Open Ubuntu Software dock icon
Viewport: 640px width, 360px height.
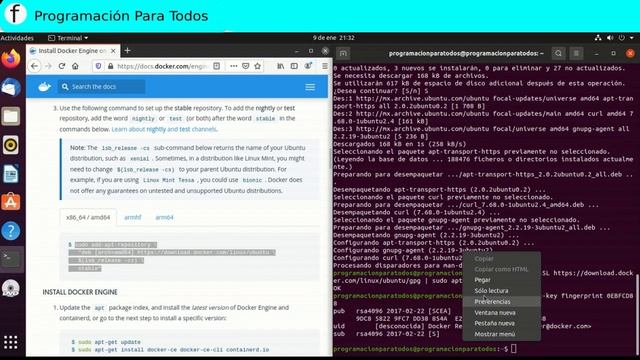(x=11, y=202)
